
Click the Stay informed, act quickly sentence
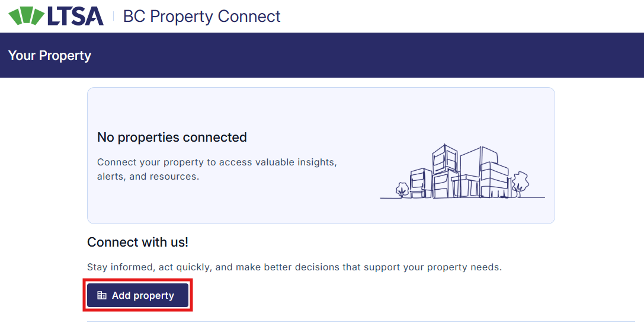(x=294, y=267)
